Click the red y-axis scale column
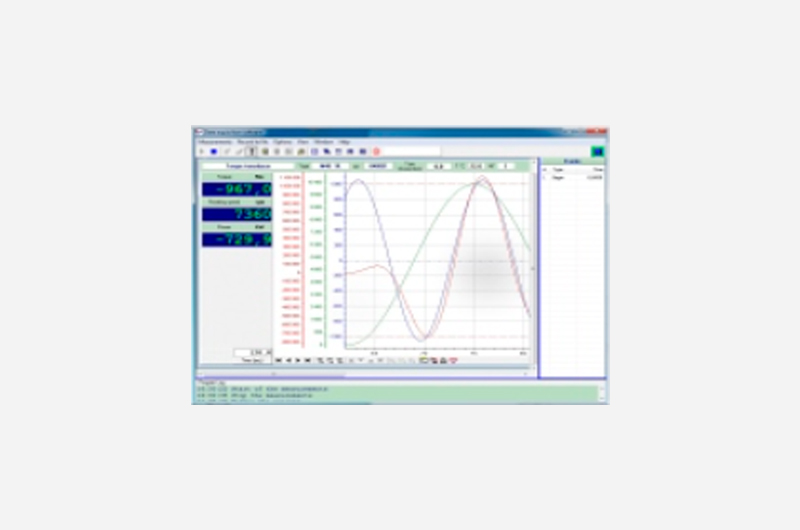Viewport: 800px width, 530px height. click(x=291, y=262)
